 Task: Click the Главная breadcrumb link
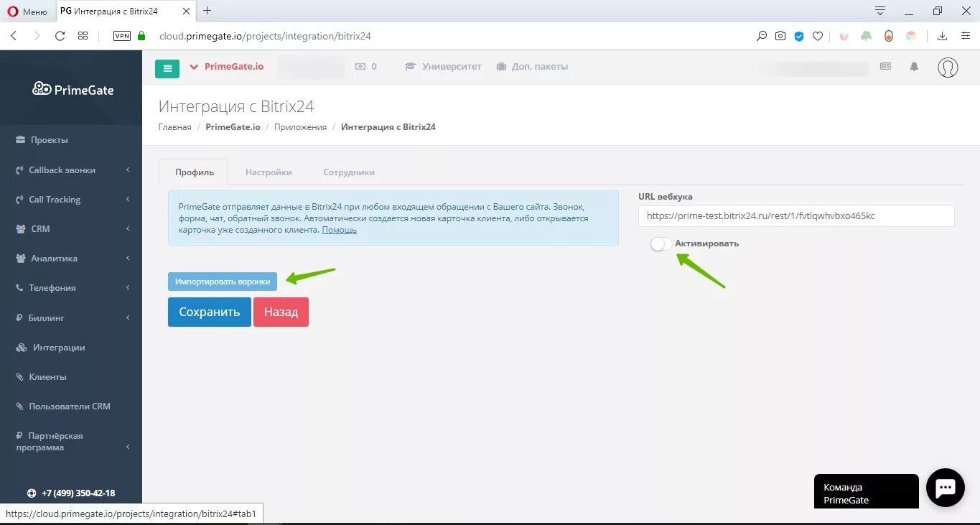(175, 127)
